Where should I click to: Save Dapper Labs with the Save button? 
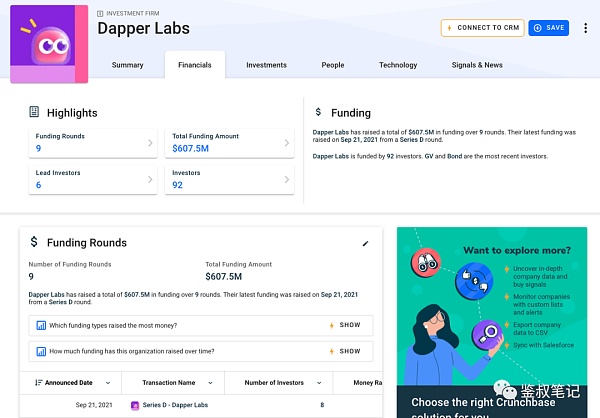549,28
